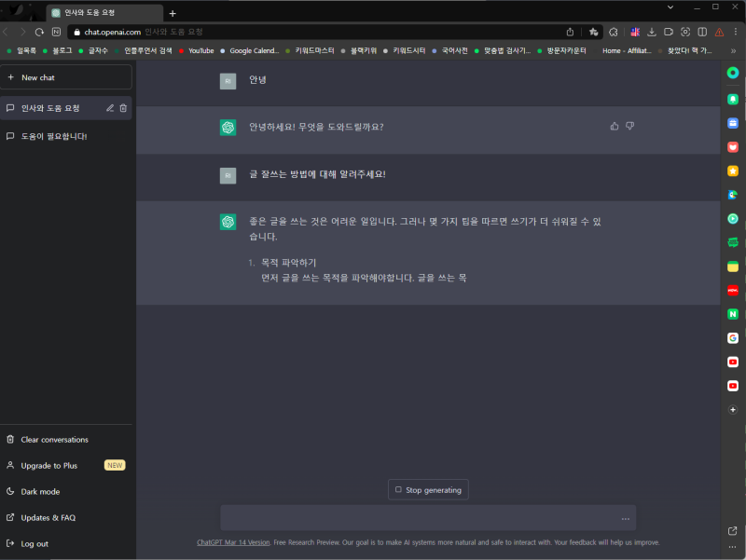Open the ChatGPT Mar 14 Version link
Image resolution: width=746 pixels, height=560 pixels.
(231, 541)
